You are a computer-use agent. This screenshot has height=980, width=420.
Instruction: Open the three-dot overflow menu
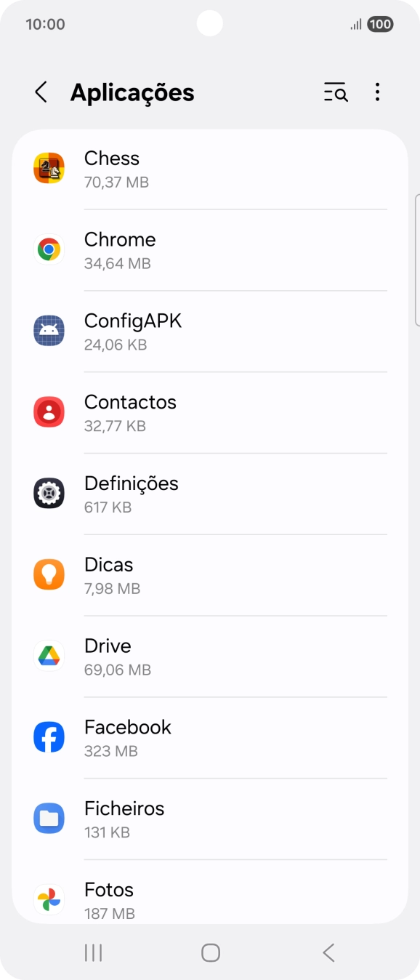[x=377, y=92]
